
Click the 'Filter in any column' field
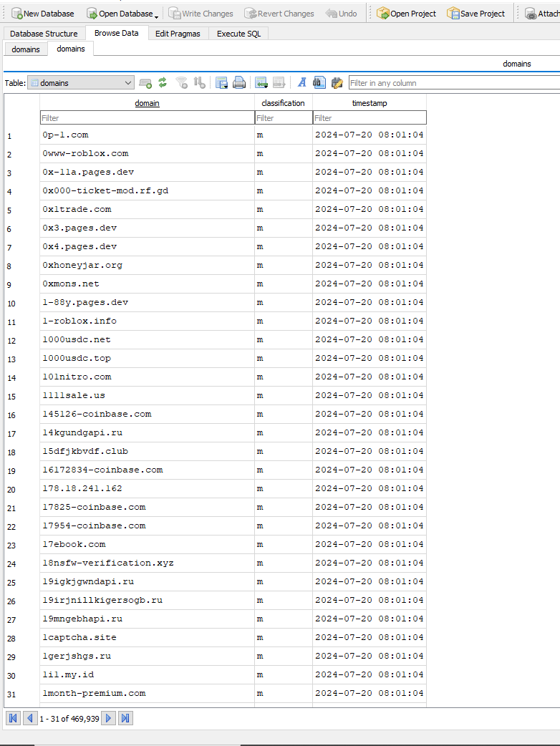pyautogui.click(x=453, y=83)
